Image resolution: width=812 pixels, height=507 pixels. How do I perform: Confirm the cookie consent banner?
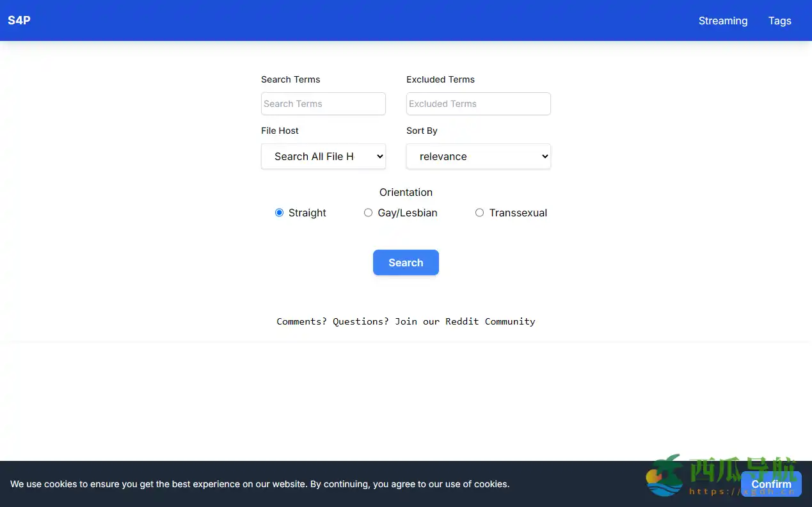click(770, 484)
